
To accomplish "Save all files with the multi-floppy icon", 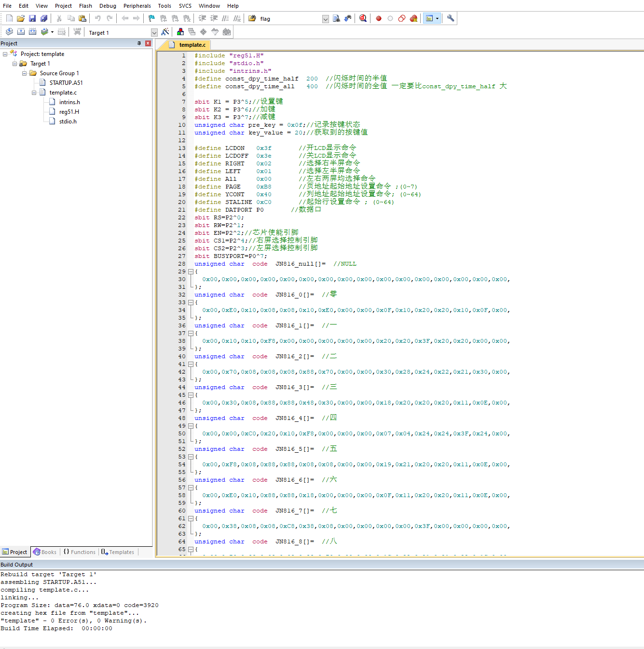I will pyautogui.click(x=44, y=18).
